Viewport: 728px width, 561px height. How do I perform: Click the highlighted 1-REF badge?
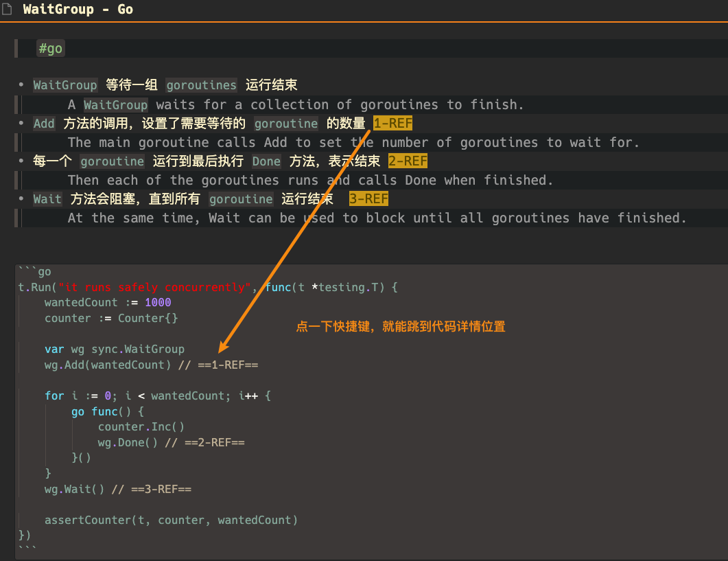(392, 123)
